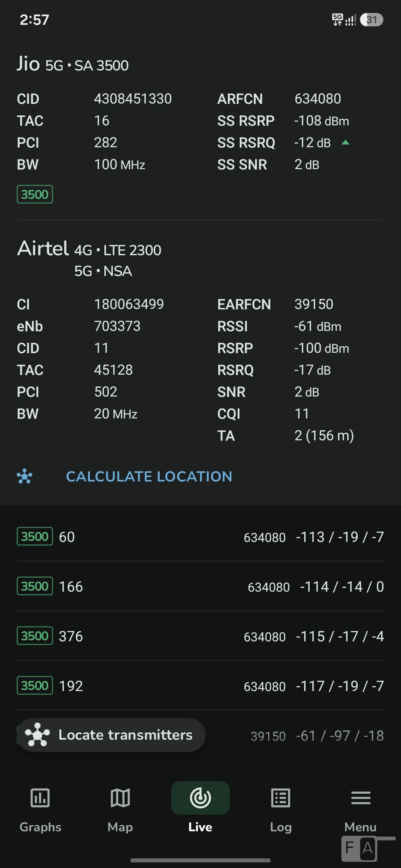
Task: Tap the Jio 5G SA 3500 header
Action: coord(73,64)
